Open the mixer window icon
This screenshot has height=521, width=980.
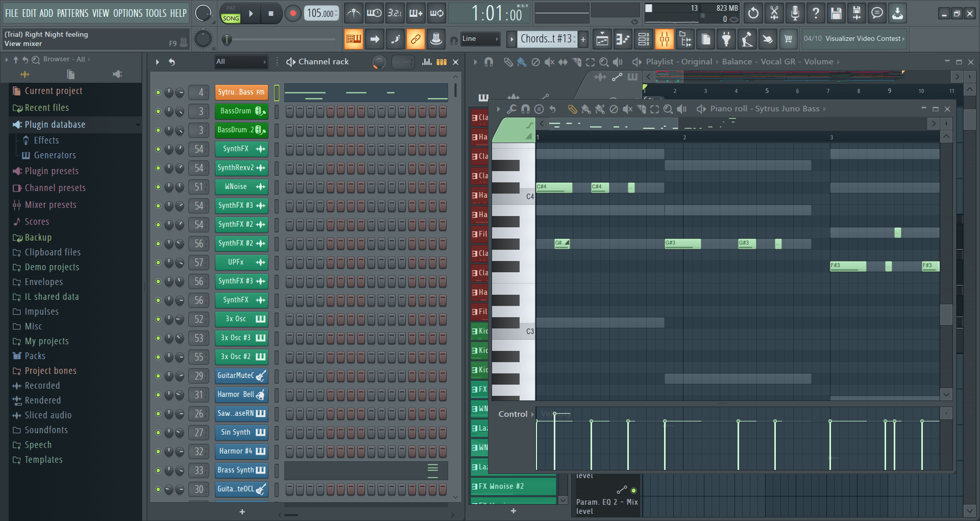(x=664, y=39)
